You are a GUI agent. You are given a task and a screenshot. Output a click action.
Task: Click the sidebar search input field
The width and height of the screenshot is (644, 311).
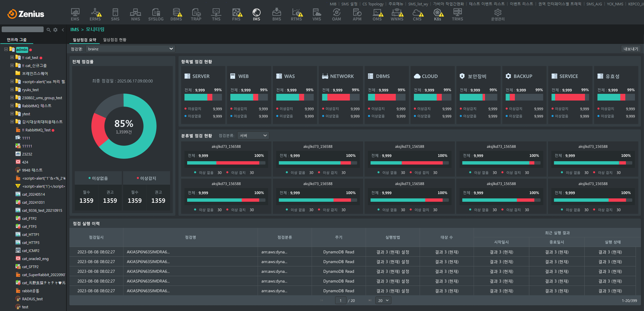tap(22, 29)
